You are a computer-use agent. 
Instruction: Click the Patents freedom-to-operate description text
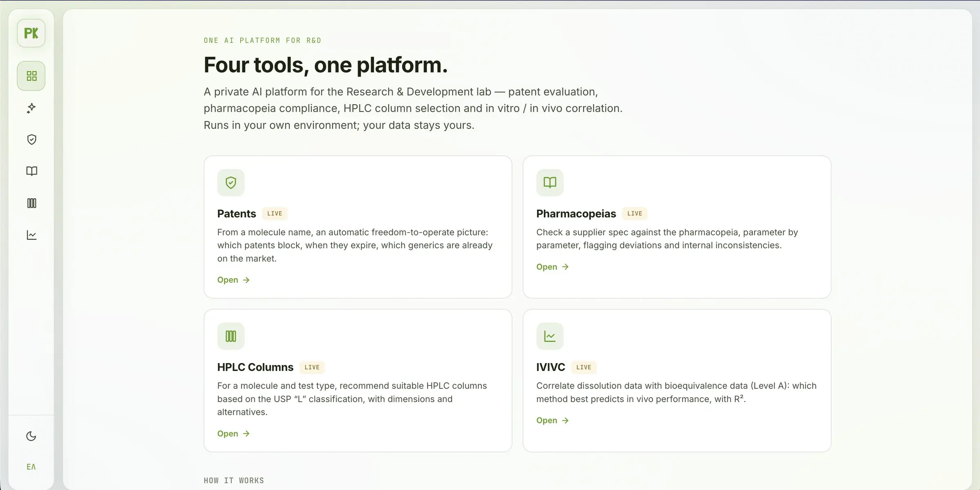pyautogui.click(x=355, y=245)
